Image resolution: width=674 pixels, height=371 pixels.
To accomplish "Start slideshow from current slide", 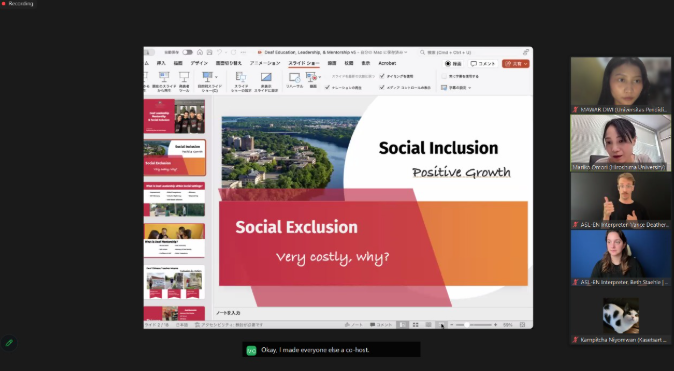I will [164, 81].
